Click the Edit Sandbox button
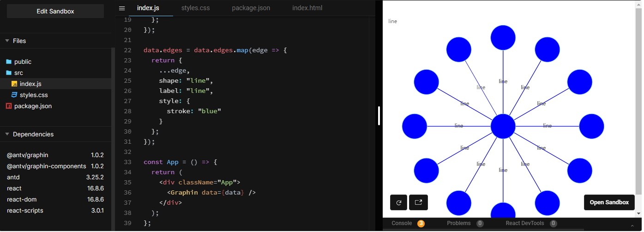644x232 pixels. (55, 11)
